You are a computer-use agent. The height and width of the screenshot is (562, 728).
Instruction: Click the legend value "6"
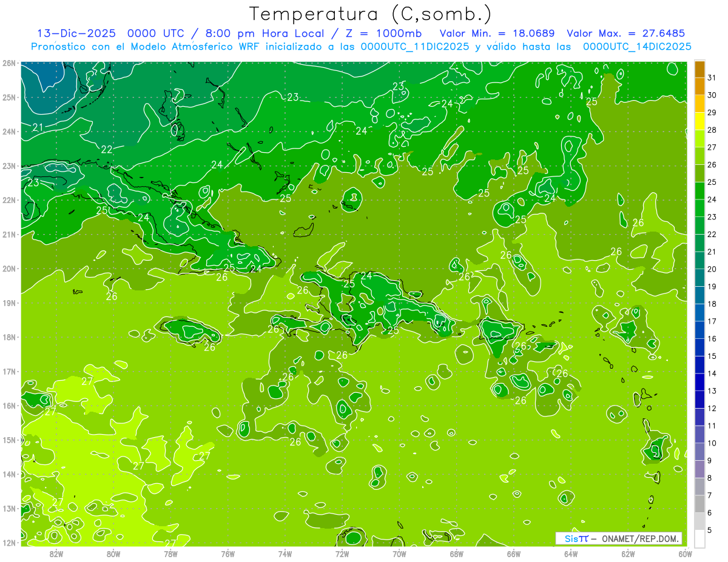(710, 512)
